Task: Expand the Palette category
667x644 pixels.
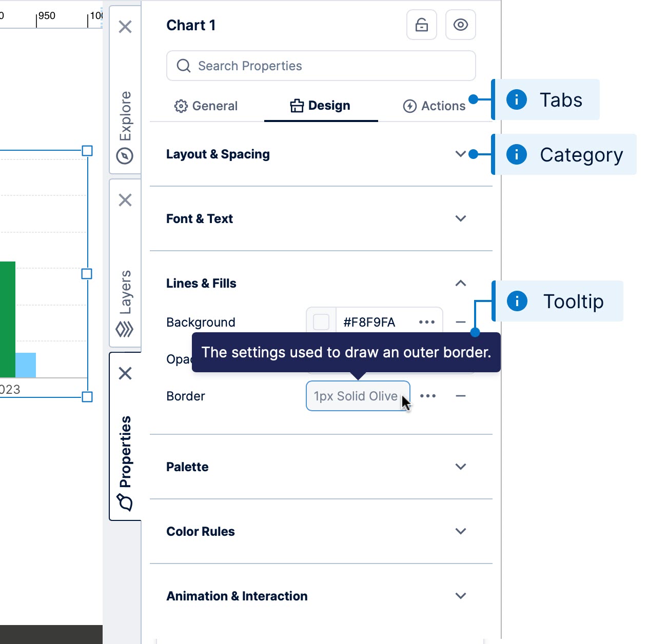Action: point(460,467)
